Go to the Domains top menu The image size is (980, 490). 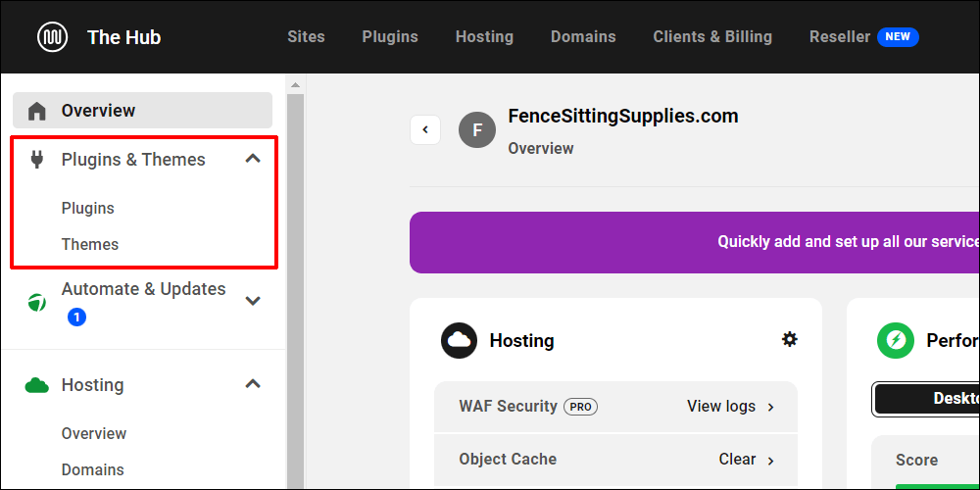583,37
